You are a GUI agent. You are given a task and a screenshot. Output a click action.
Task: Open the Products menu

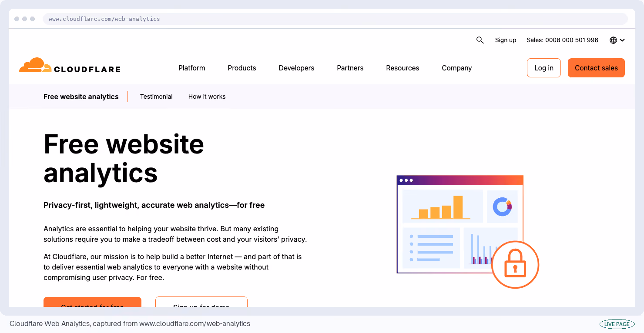point(242,68)
